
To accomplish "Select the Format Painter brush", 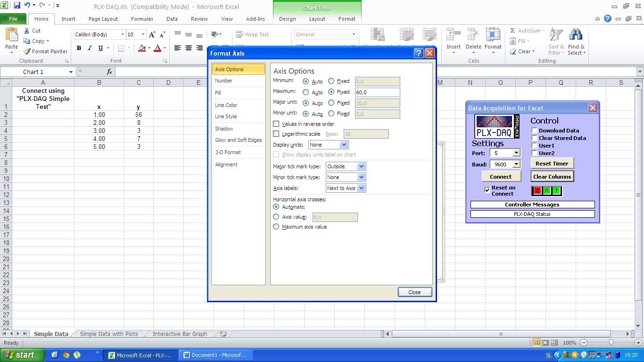I will 27,51.
